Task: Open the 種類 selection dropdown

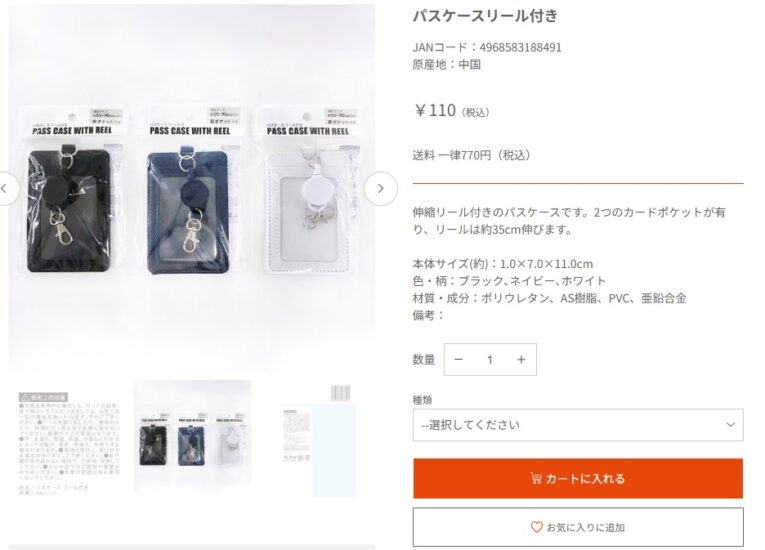Action: coord(578,425)
